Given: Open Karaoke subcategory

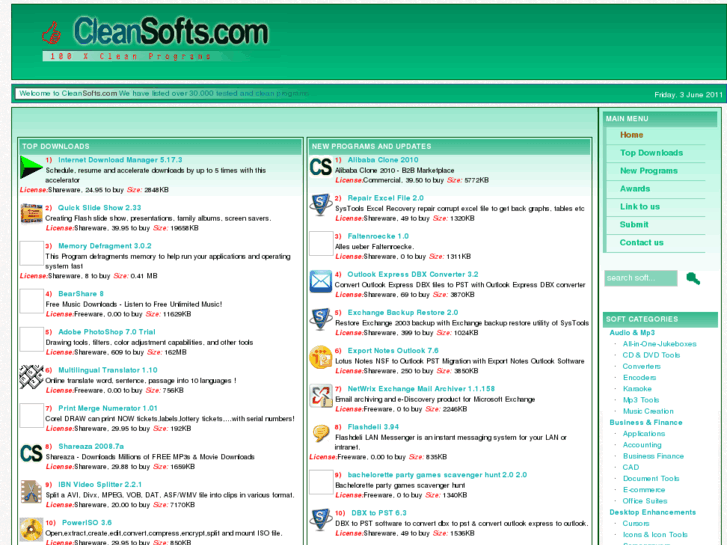Looking at the screenshot, I should click(637, 389).
